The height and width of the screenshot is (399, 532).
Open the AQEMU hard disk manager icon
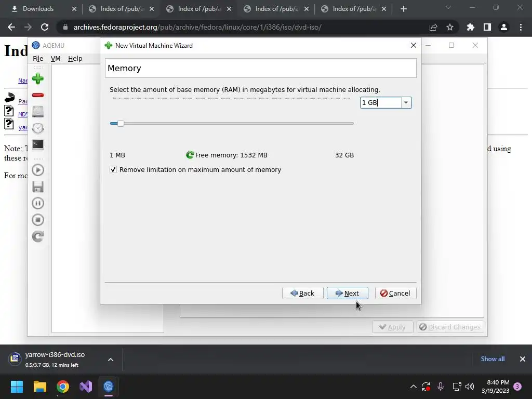coord(37,112)
